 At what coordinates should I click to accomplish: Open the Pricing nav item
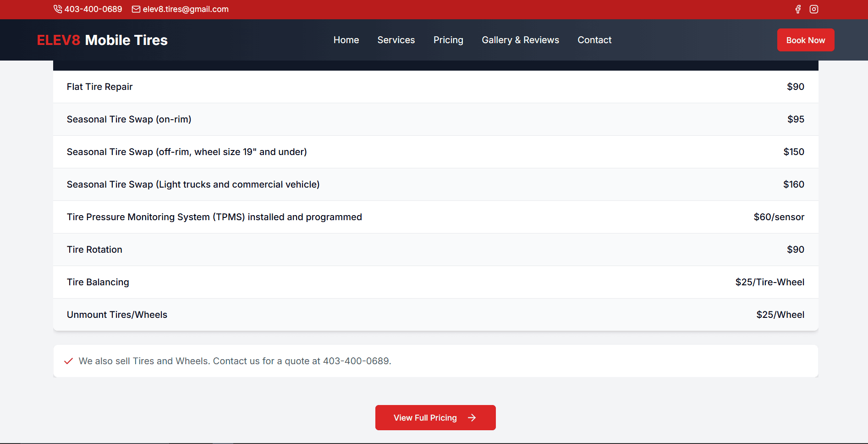(x=448, y=40)
